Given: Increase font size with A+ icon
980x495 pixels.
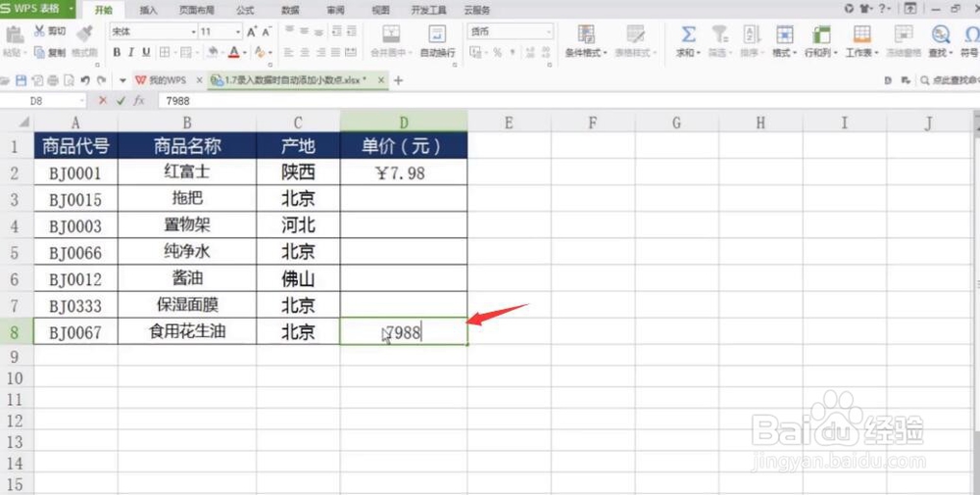Looking at the screenshot, I should [x=252, y=32].
